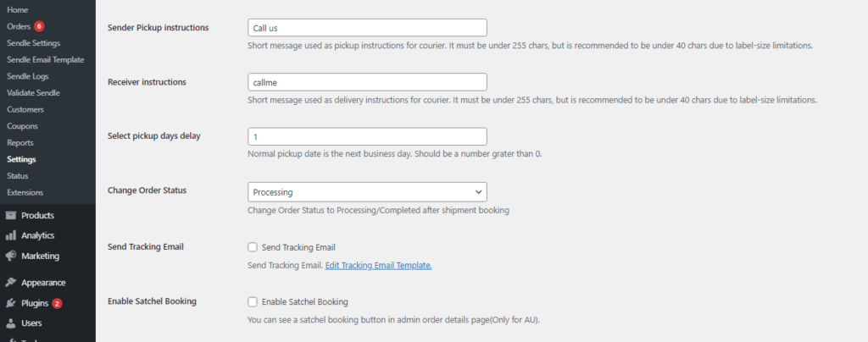The image size is (868, 342).
Task: Click the Plugins plug icon
Action: click(11, 303)
